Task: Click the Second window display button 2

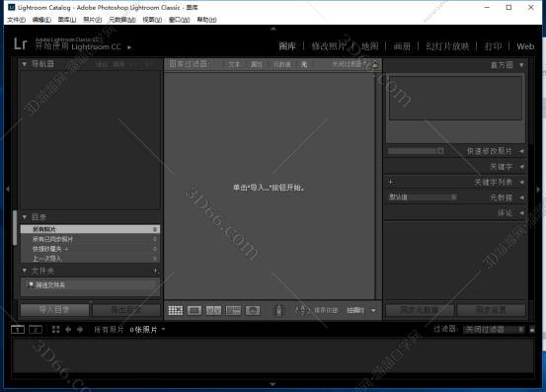Action: coord(36,330)
